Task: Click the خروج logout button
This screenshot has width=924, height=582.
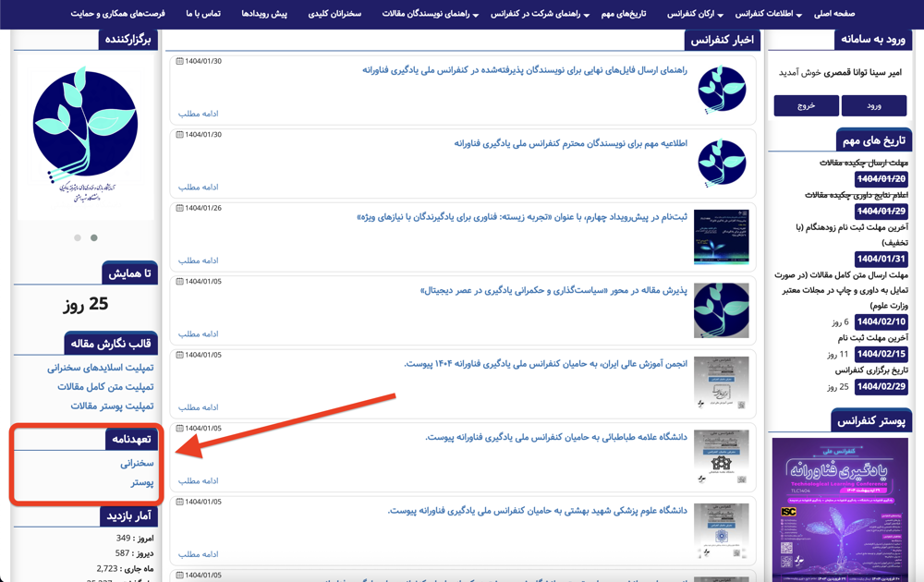Action: click(806, 105)
